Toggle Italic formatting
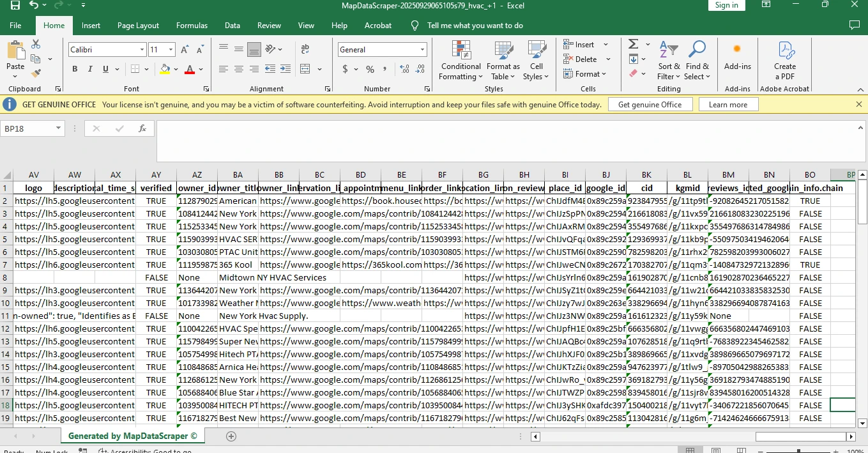Image resolution: width=868 pixels, height=453 pixels. (89, 69)
